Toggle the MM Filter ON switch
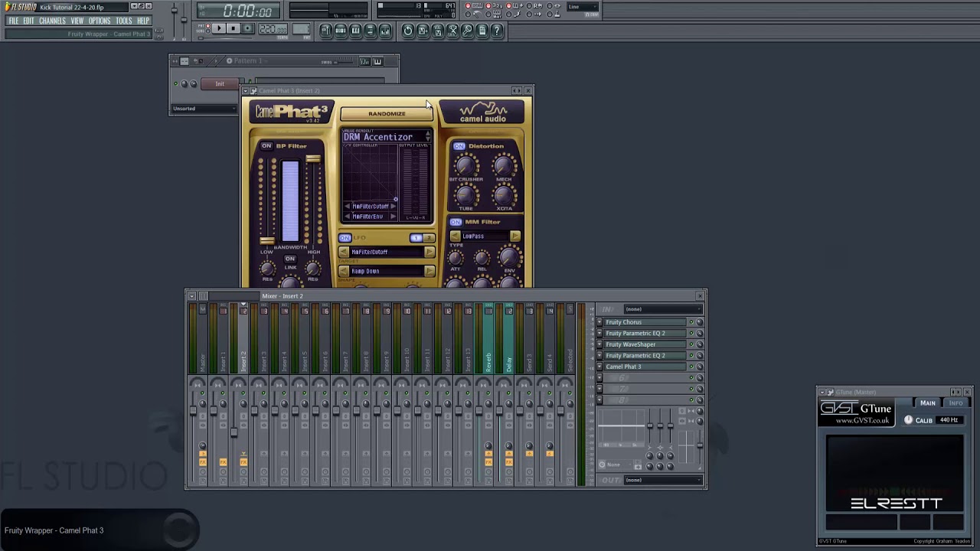 click(456, 222)
